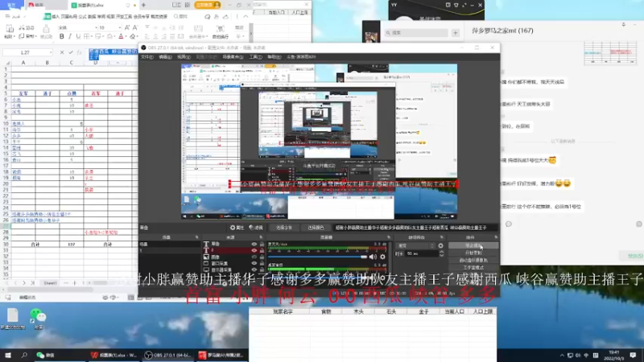Toggle underline in the WPS ribbon
644x362 pixels.
point(78,36)
